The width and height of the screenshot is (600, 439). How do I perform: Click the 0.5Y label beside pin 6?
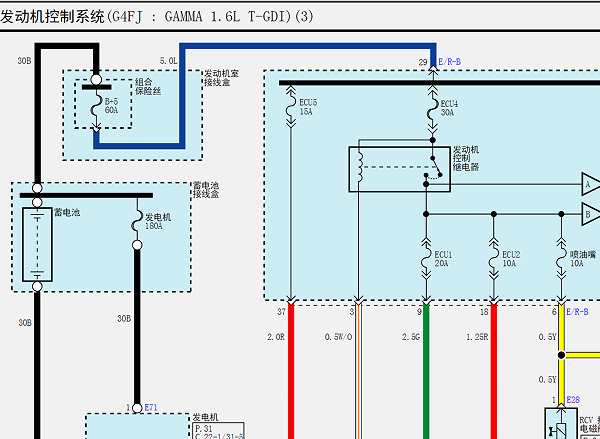pyautogui.click(x=547, y=337)
